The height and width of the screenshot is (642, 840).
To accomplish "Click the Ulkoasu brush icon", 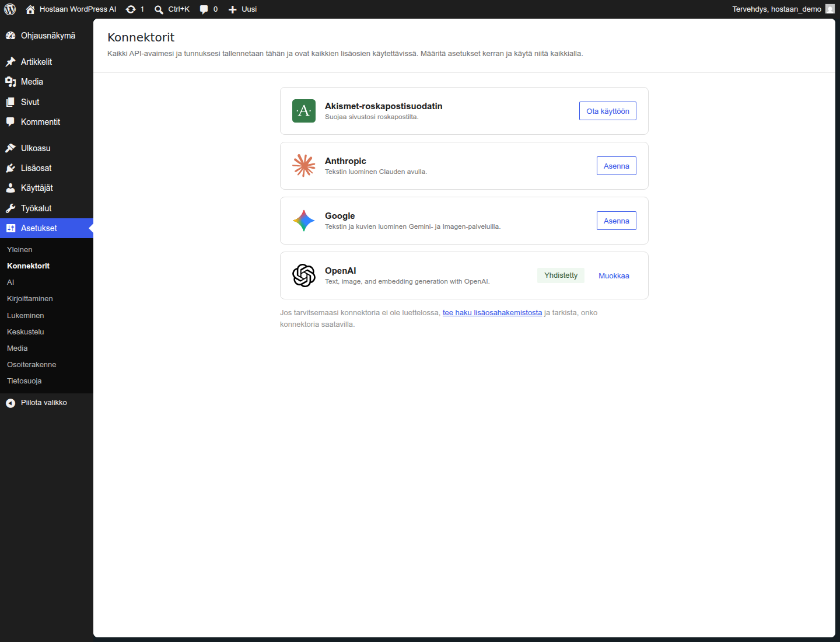I will pyautogui.click(x=10, y=148).
